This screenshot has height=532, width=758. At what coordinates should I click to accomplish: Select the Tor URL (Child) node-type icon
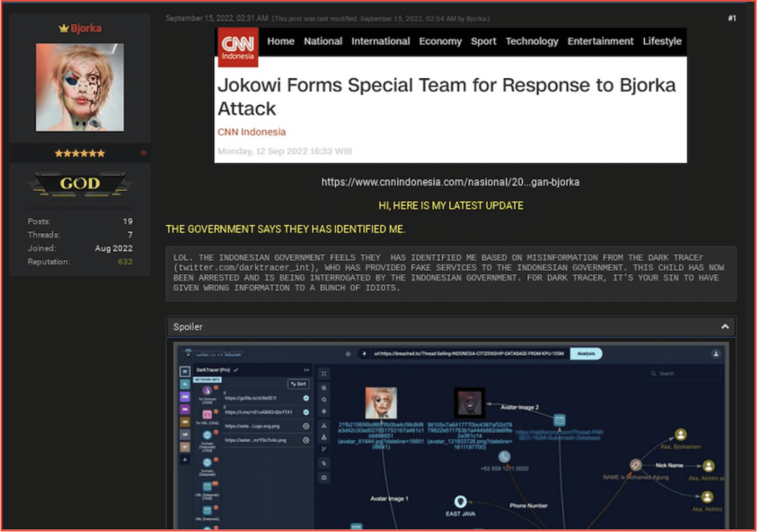click(207, 414)
